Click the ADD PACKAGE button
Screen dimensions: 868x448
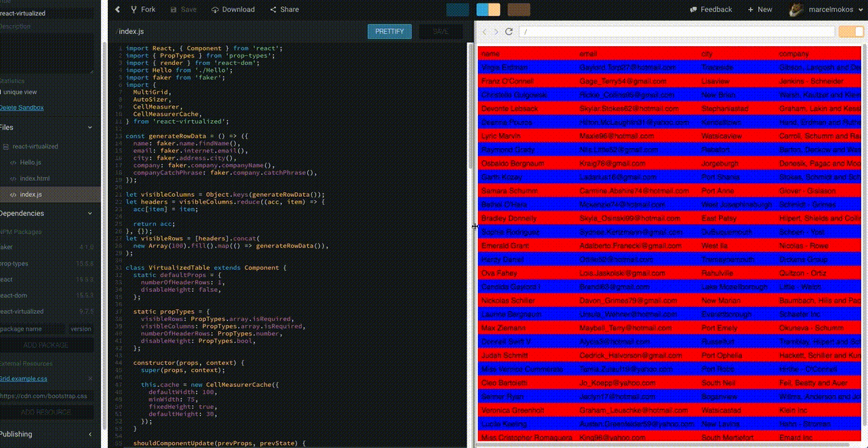pos(46,345)
